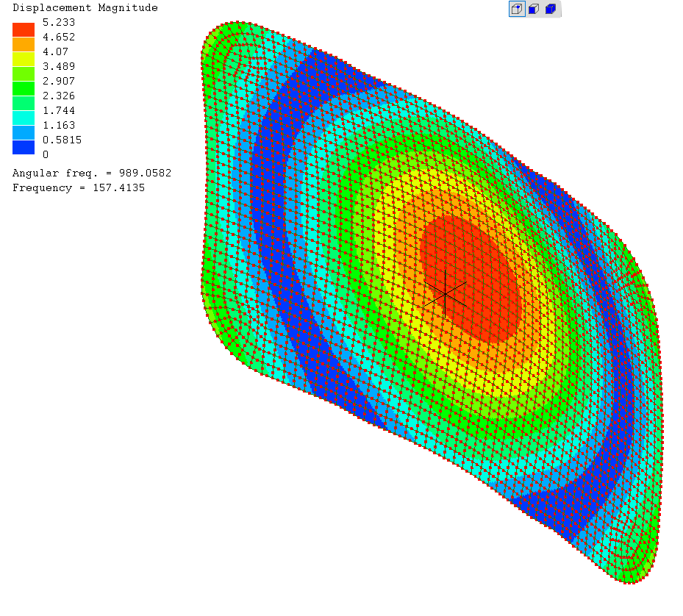Click the 0.5815 legend value
The image size is (683, 616).
(x=62, y=140)
